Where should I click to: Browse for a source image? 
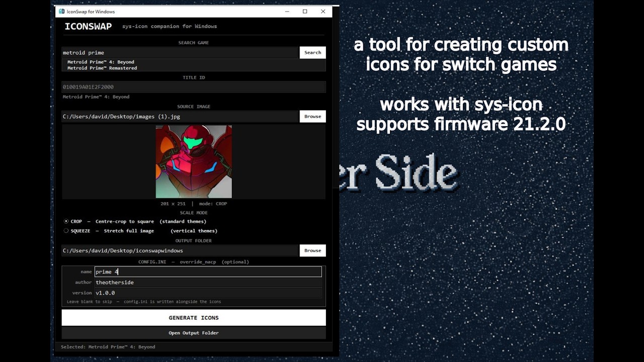[x=312, y=117]
